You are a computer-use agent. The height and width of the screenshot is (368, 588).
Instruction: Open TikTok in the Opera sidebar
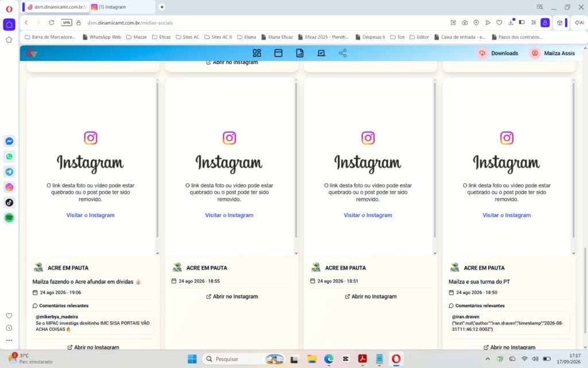click(x=9, y=202)
